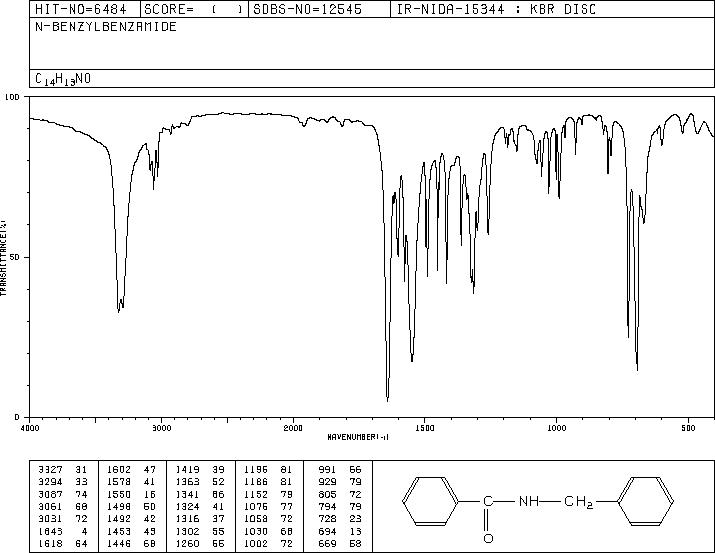Click the 1186 peak table entry
The height and width of the screenshot is (553, 715).
point(268,482)
